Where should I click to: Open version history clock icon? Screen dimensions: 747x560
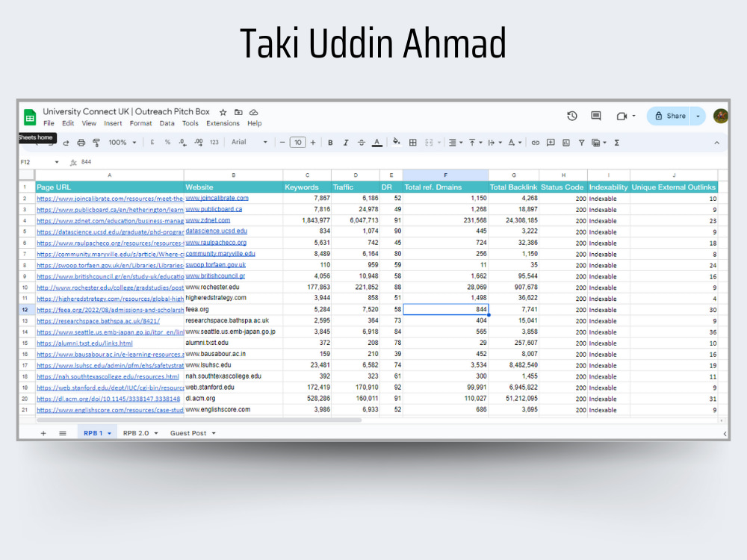(572, 116)
